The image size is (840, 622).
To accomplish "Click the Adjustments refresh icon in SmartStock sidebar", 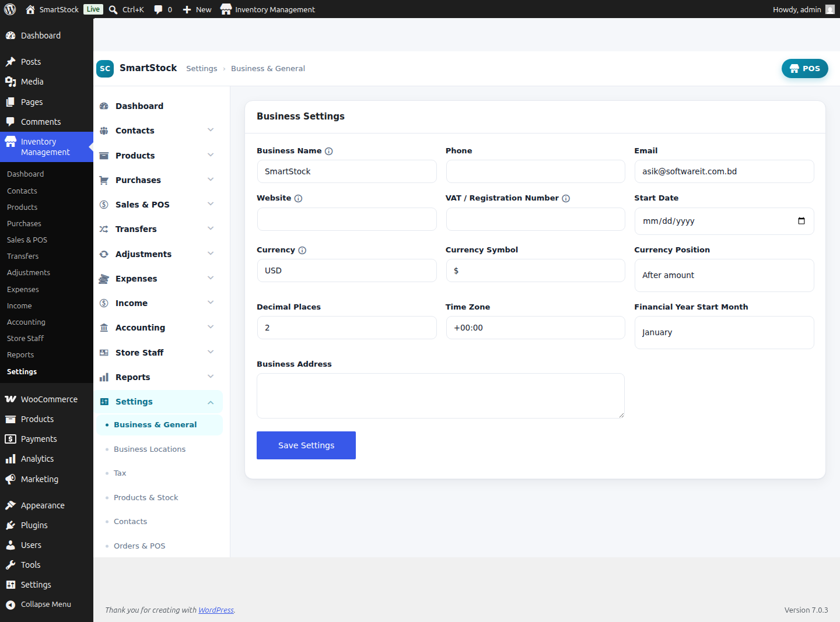I will coord(104,254).
